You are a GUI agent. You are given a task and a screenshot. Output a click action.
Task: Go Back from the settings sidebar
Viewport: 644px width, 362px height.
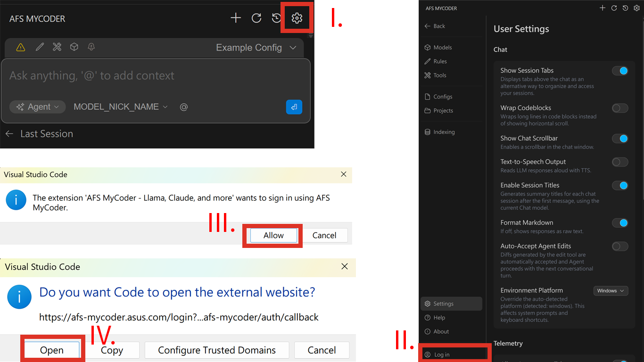coord(435,26)
